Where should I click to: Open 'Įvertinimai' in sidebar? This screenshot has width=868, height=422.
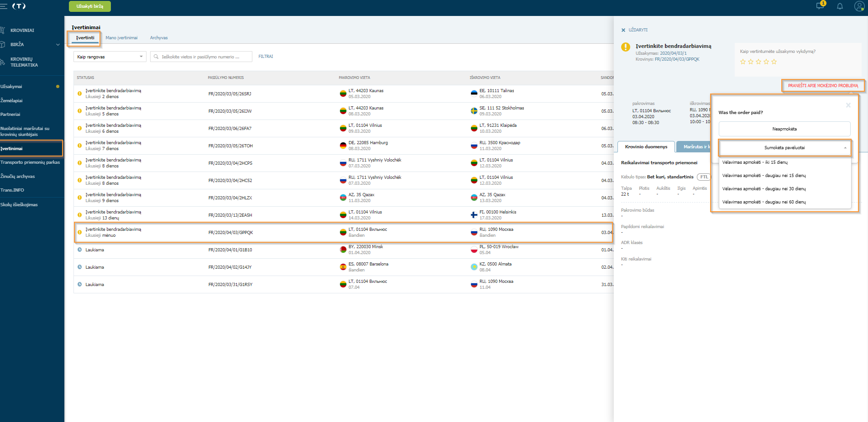[31, 149]
